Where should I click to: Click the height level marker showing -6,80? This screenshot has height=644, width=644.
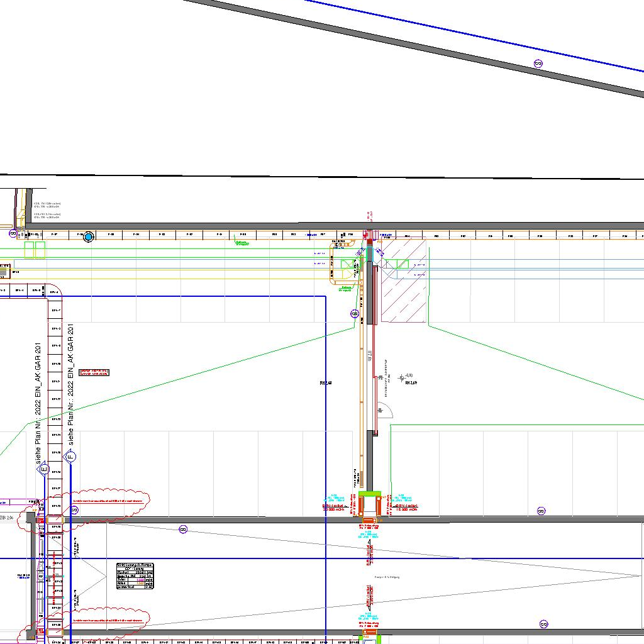409,375
